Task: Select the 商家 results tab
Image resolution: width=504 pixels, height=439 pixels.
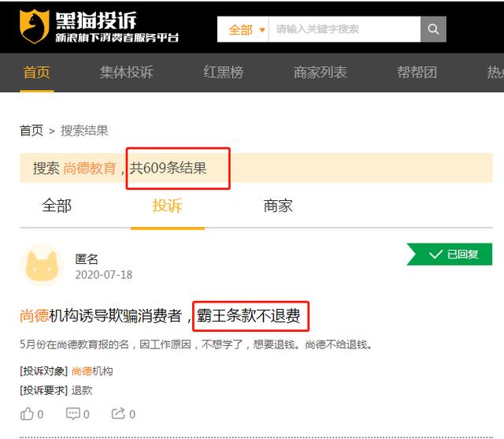Action: [x=278, y=206]
